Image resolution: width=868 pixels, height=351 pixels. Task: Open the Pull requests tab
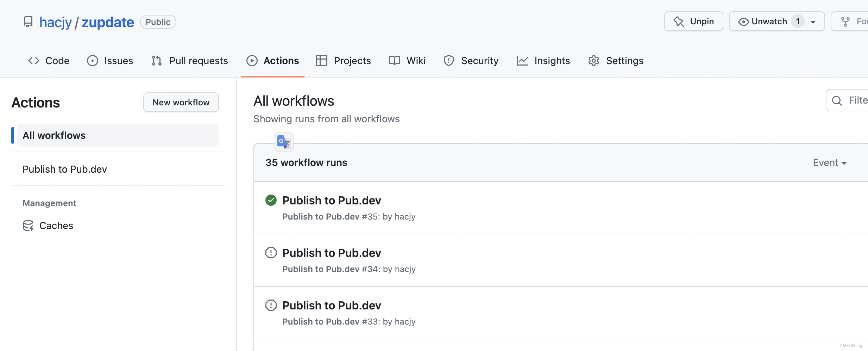190,61
